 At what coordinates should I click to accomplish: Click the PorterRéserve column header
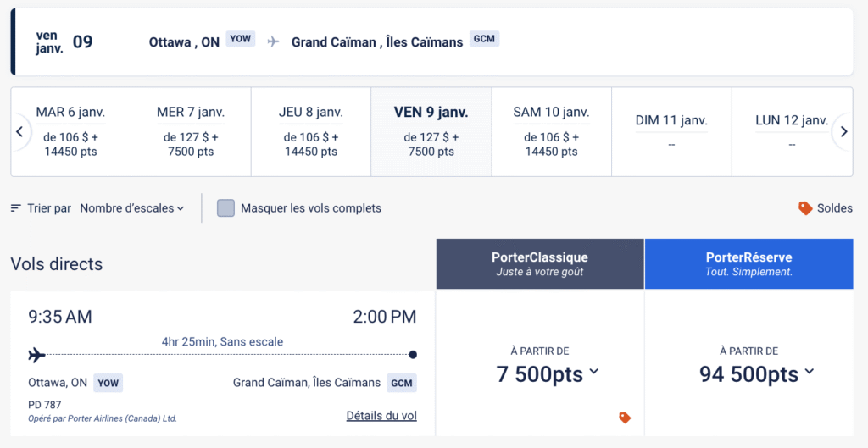[x=748, y=264]
